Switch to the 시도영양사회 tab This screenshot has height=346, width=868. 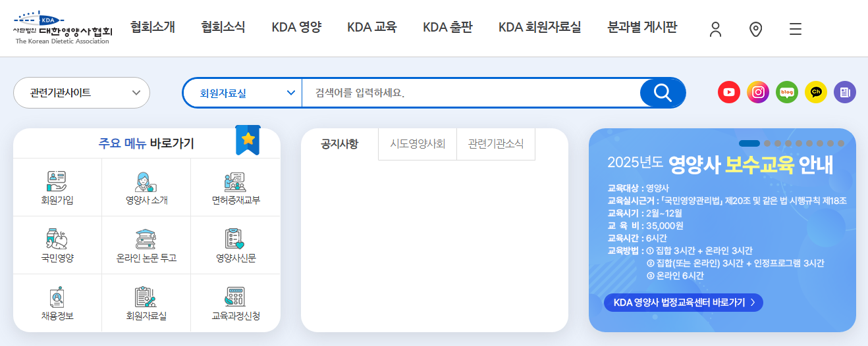click(x=418, y=144)
